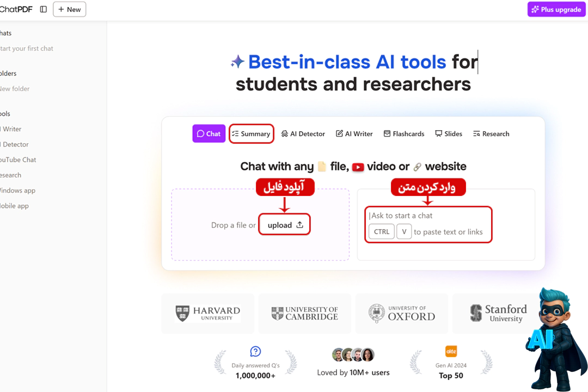Image resolution: width=588 pixels, height=392 pixels.
Task: Select the Chat speech-bubble icon
Action: [x=201, y=133]
